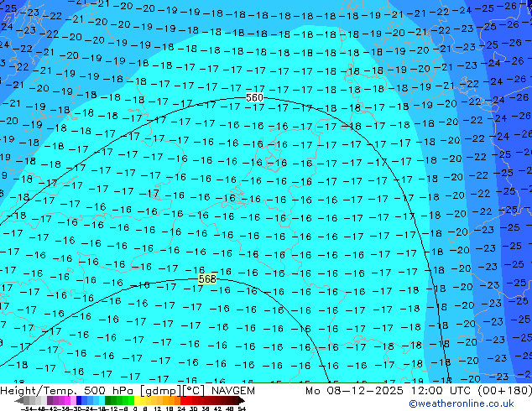Viewport: 532px width, 411px height.
Task: Click the dark blue swatch in the legend
Action: point(79,400)
